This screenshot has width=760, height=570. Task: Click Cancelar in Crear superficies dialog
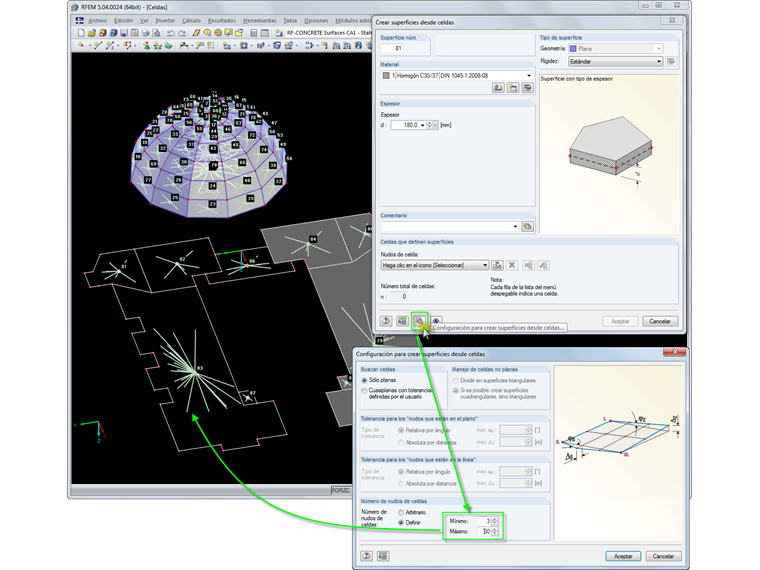coord(660,321)
